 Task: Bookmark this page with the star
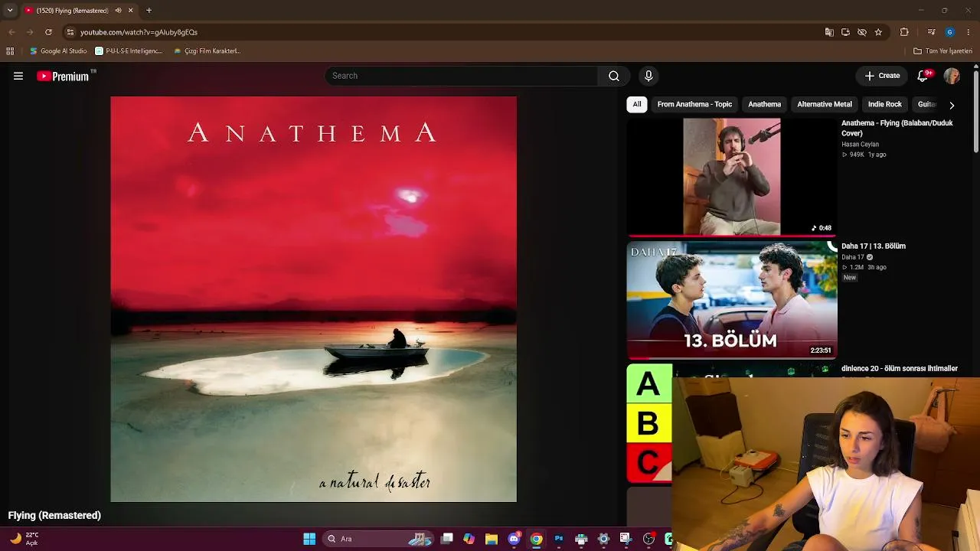(x=878, y=32)
